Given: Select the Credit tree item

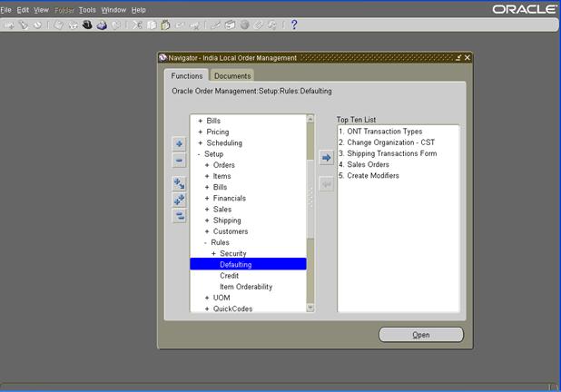Looking at the screenshot, I should click(230, 276).
